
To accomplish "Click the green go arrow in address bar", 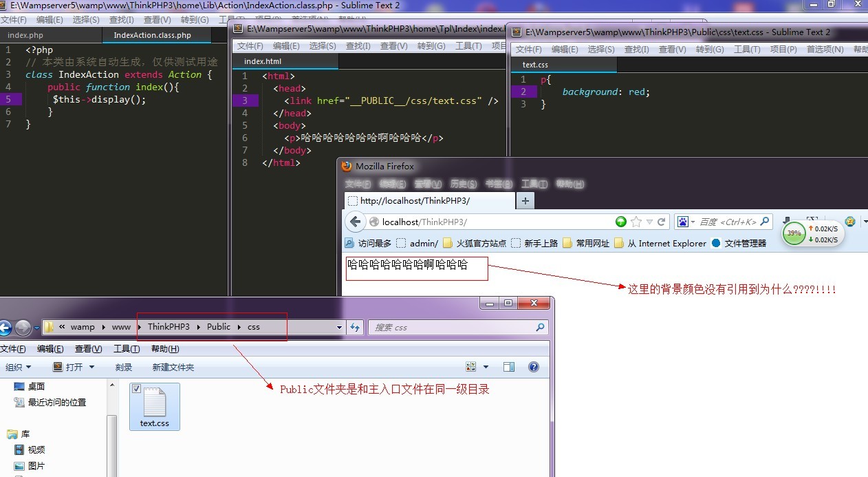I will [620, 221].
